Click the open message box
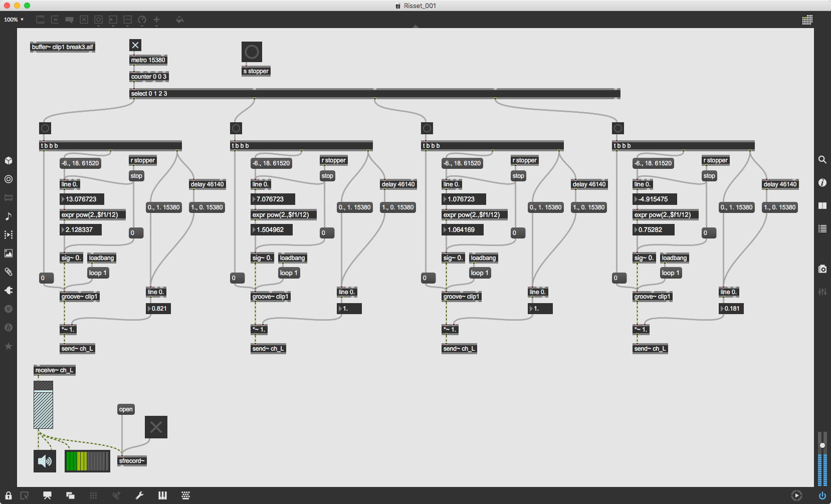 coord(126,409)
